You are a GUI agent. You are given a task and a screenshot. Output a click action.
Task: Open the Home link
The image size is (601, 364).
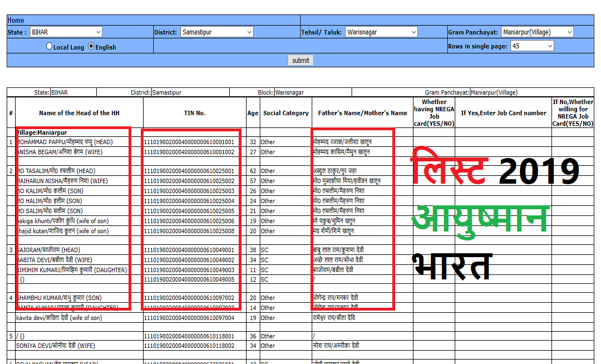pos(16,20)
